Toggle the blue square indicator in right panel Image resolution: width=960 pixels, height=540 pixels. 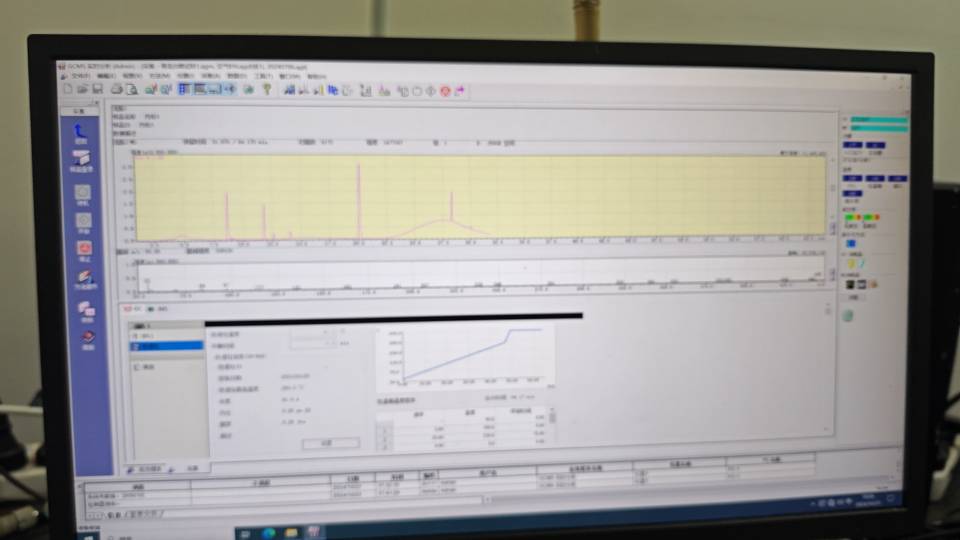coord(851,242)
